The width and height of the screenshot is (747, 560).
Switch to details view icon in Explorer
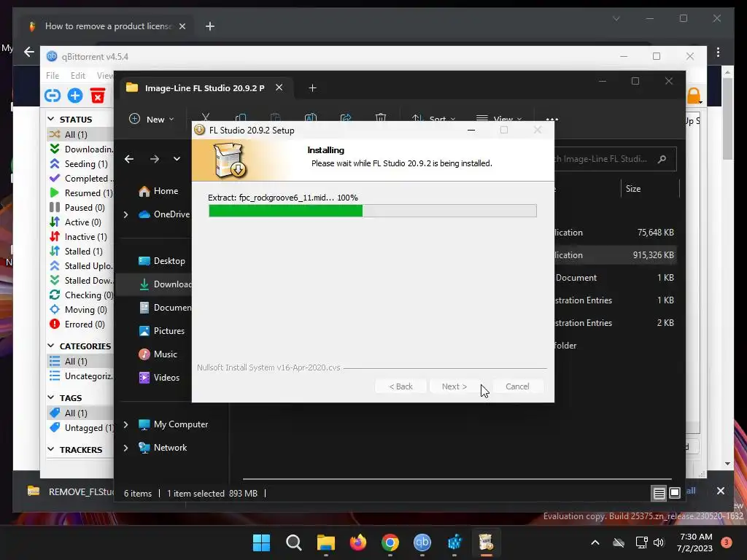coord(659,494)
